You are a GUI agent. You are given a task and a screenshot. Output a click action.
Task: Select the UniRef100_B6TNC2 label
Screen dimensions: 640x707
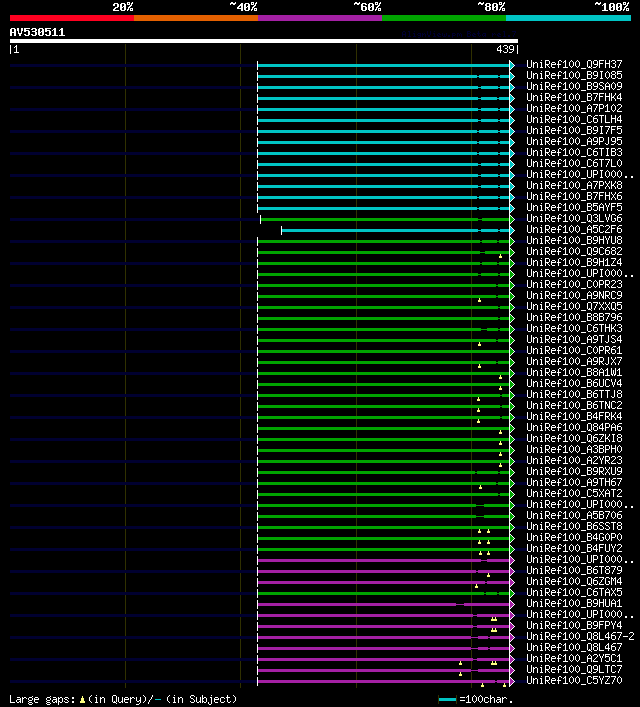[574, 405]
